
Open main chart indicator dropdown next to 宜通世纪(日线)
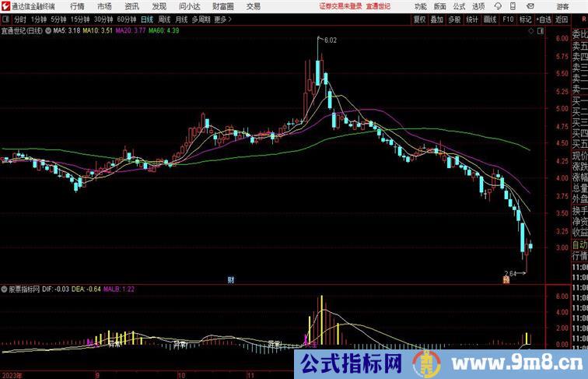(49, 31)
